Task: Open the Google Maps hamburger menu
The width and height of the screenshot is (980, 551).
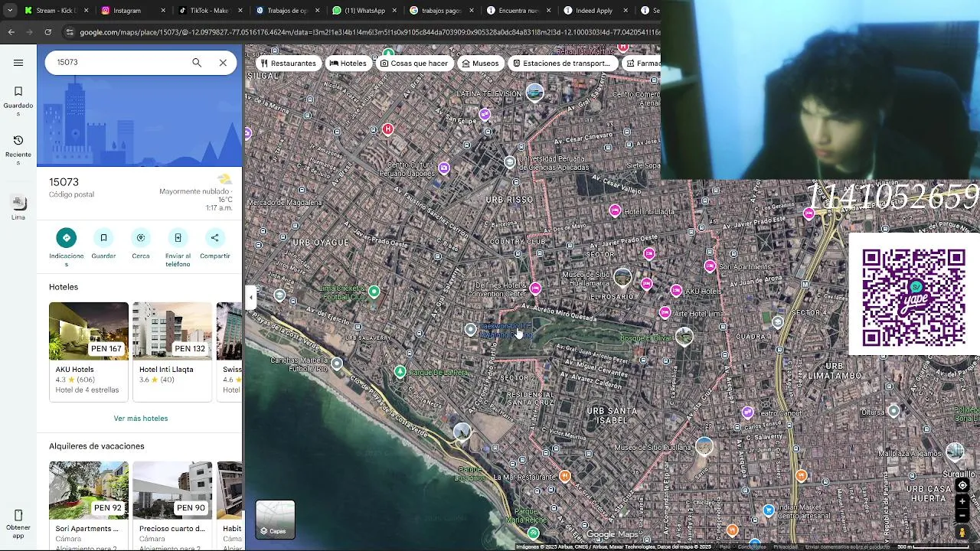Action: coord(18,63)
